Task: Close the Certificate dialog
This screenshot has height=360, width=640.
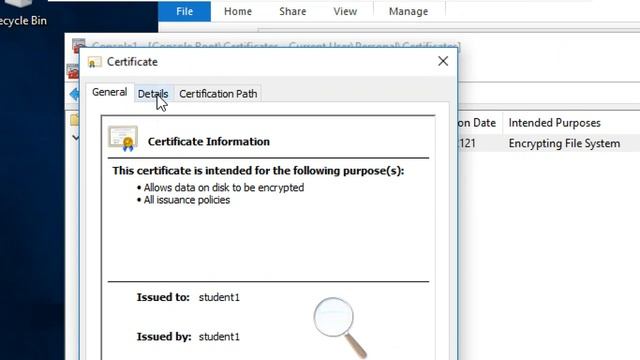Action: click(x=443, y=61)
